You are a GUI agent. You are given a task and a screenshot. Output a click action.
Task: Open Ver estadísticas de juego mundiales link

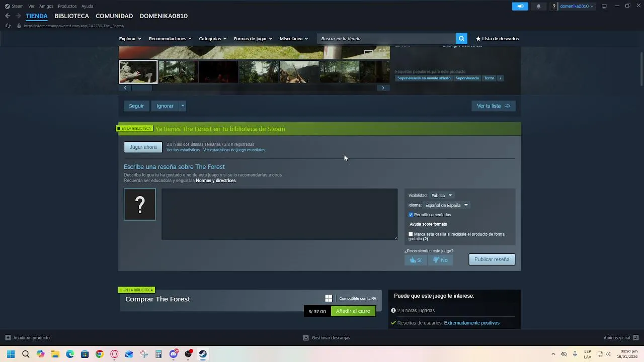click(x=234, y=150)
